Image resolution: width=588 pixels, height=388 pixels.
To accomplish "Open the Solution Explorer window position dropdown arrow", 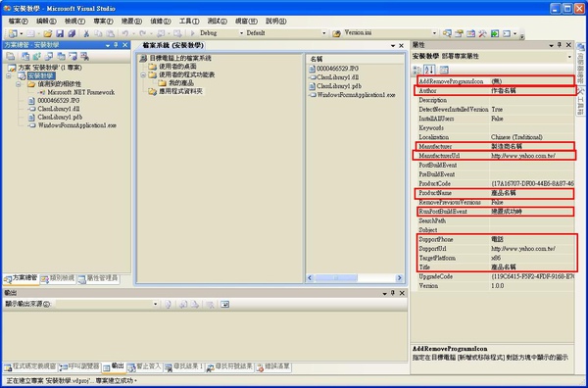I will [x=108, y=45].
